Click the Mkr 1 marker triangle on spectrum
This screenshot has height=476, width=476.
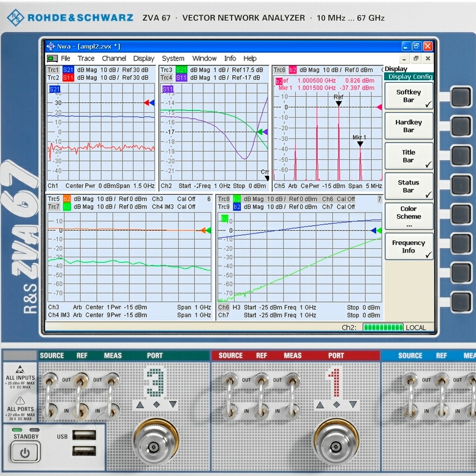click(360, 144)
